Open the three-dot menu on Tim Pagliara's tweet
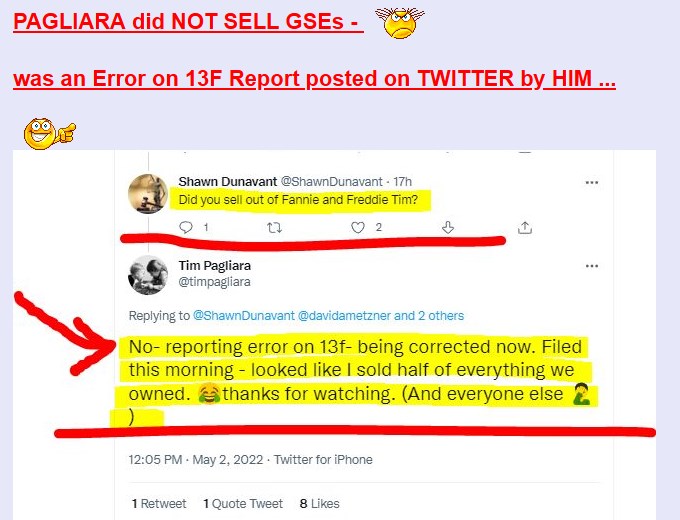Screen dimensions: 680x520 (592, 266)
